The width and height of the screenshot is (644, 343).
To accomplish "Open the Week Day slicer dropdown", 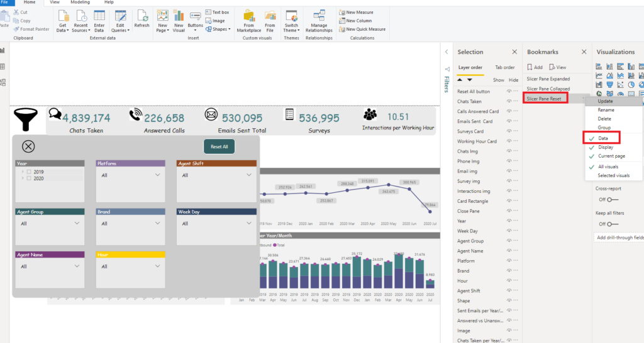I will (x=249, y=224).
